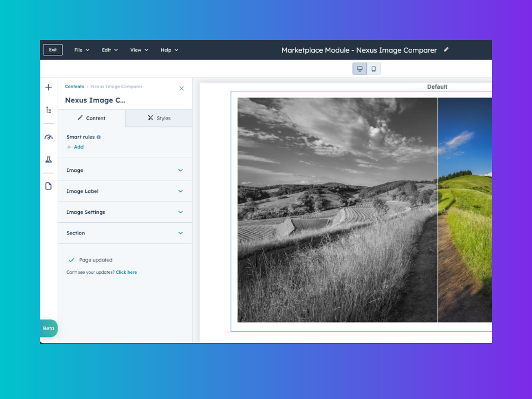Click the Contents breadcrumb link
This screenshot has width=532, height=399.
point(74,86)
